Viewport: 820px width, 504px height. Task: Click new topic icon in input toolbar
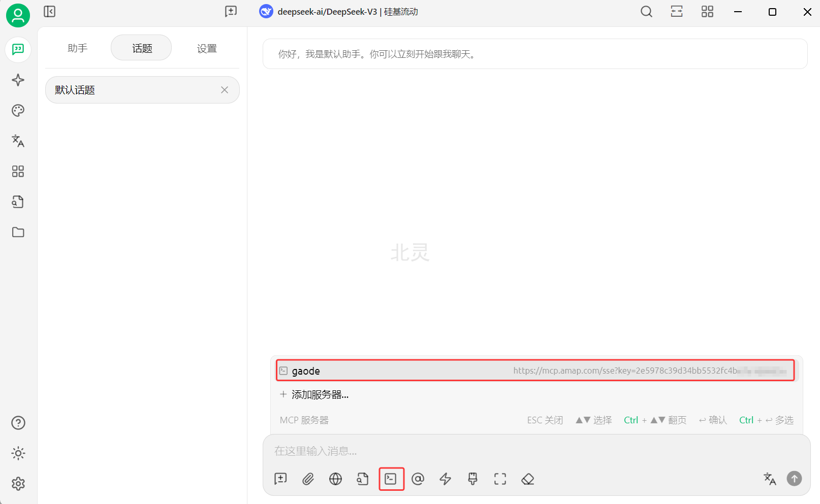pyautogui.click(x=280, y=479)
